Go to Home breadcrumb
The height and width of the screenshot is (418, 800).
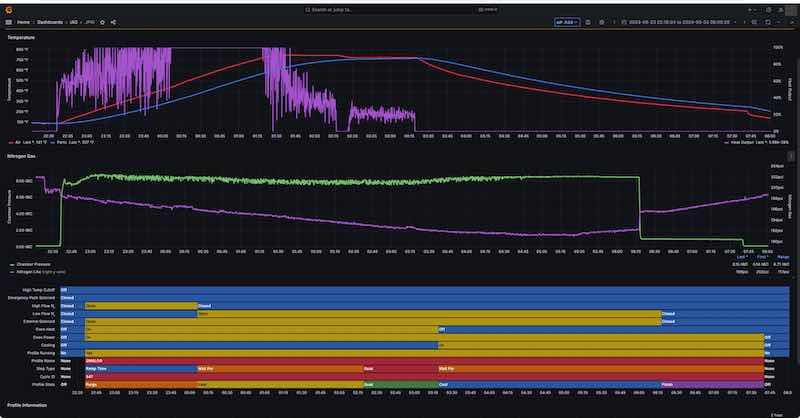click(23, 22)
